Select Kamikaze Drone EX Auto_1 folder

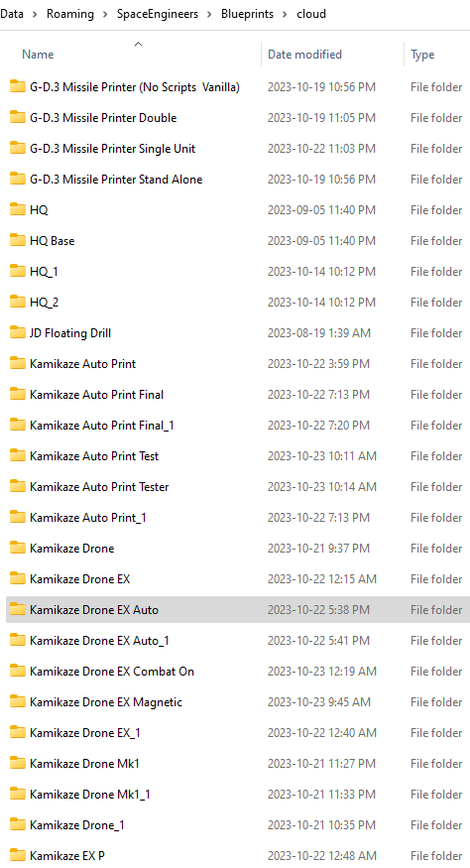[99, 641]
